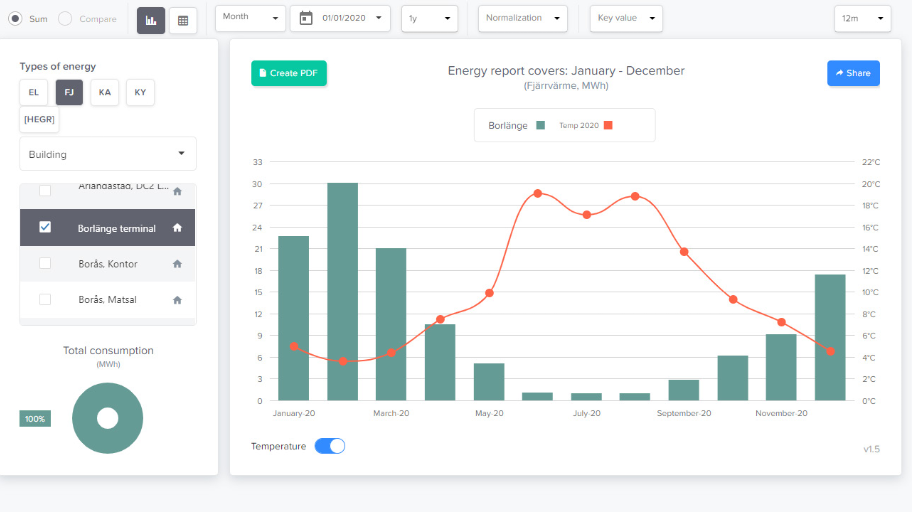Click home icon beside Borlänge terminal
The image size is (912, 513).
(x=177, y=228)
